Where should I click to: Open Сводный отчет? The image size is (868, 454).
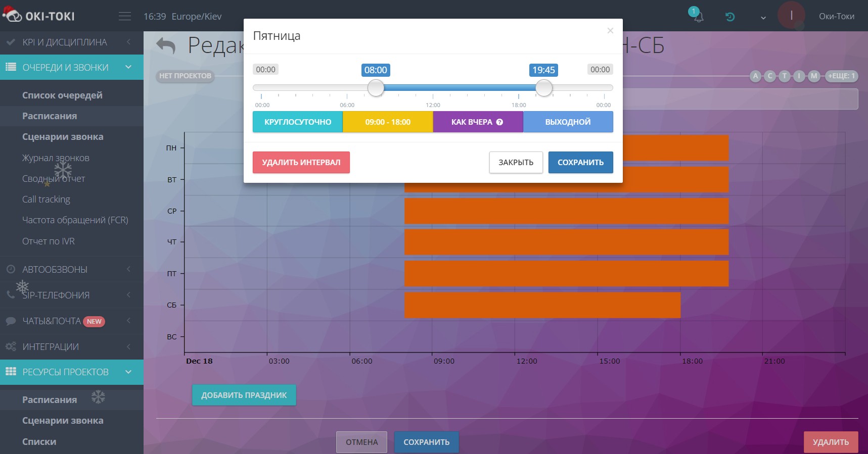(54, 178)
